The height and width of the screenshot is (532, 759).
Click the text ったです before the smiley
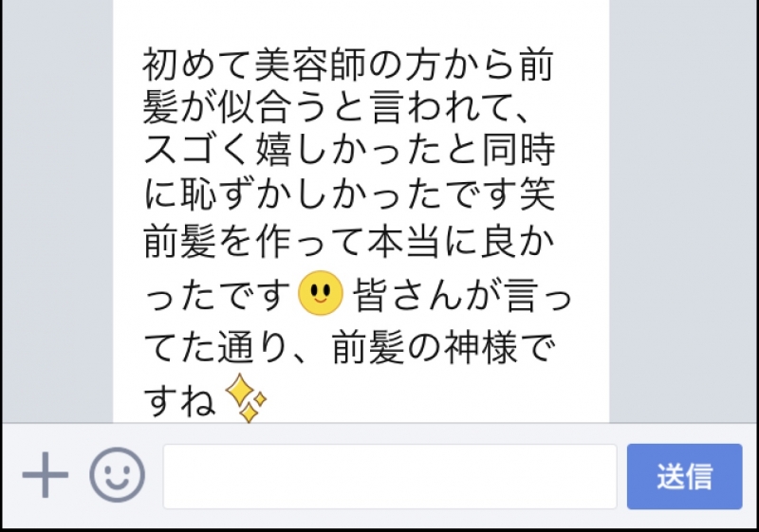pos(217,295)
